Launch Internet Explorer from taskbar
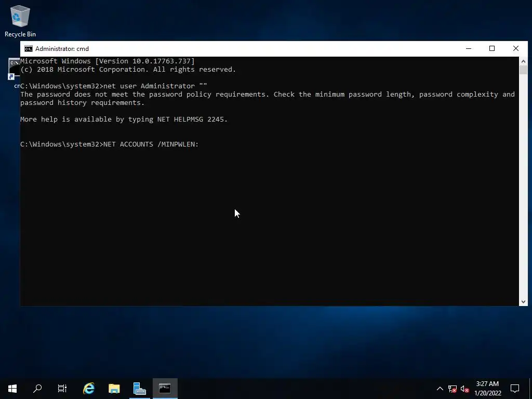The width and height of the screenshot is (532, 399). point(89,389)
